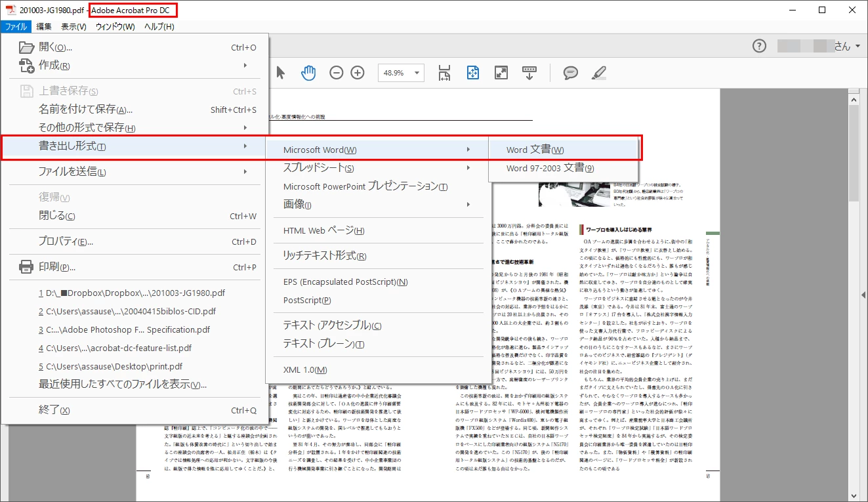Open the 48.9% zoom level dropdown
Image resolution: width=868 pixels, height=502 pixels.
coord(401,73)
